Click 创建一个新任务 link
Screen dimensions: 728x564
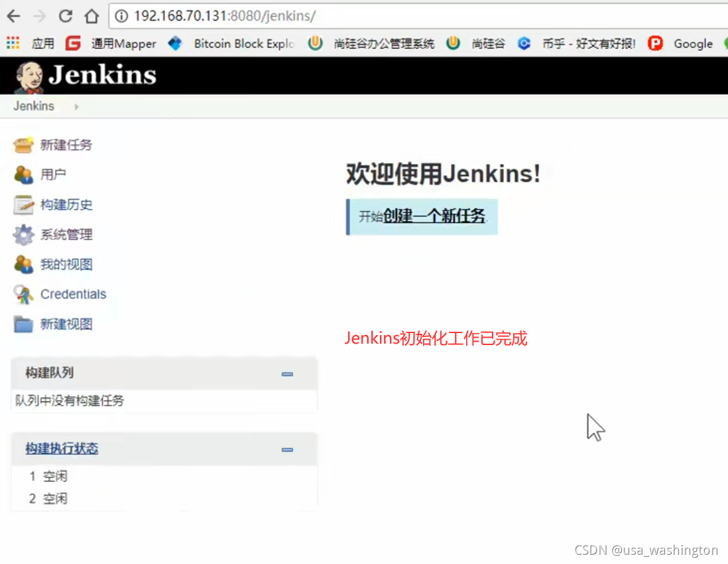click(x=434, y=216)
